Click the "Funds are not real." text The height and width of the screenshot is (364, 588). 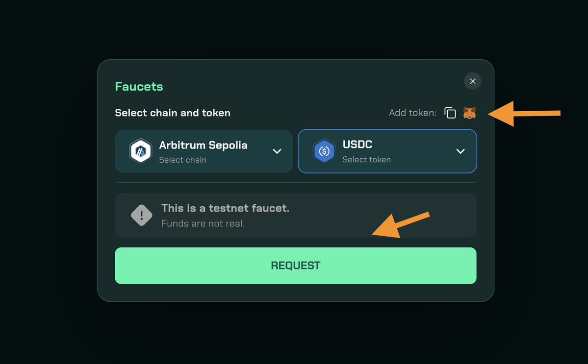[203, 224]
